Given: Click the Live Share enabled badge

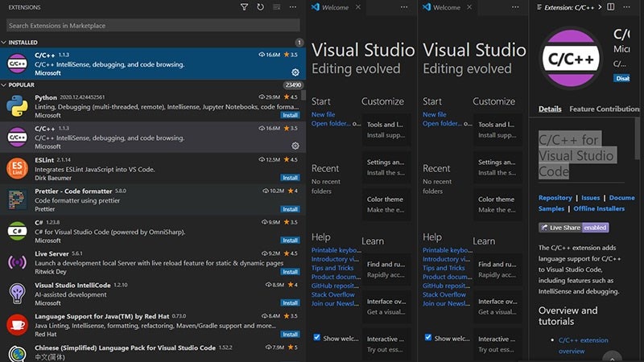Looking at the screenshot, I should pyautogui.click(x=574, y=228).
